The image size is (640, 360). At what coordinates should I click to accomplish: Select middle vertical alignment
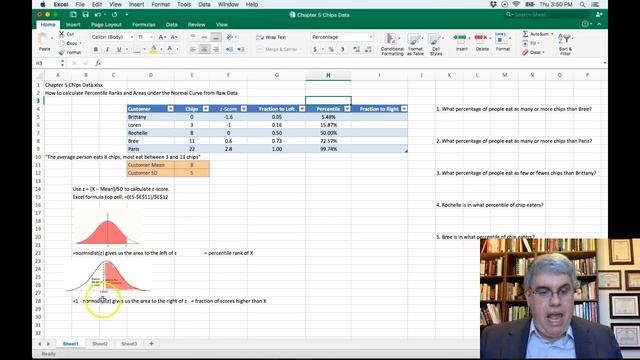[204, 37]
